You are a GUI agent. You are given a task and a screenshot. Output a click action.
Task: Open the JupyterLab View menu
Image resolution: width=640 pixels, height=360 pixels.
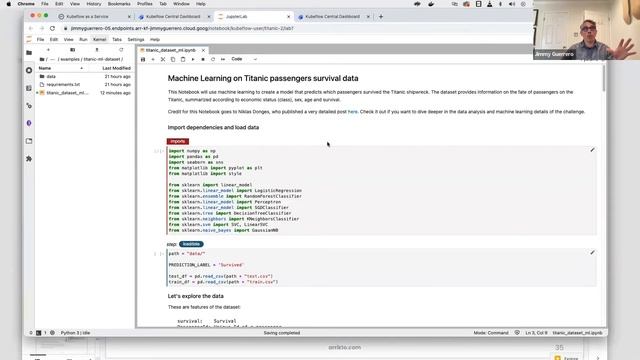pyautogui.click(x=69, y=40)
